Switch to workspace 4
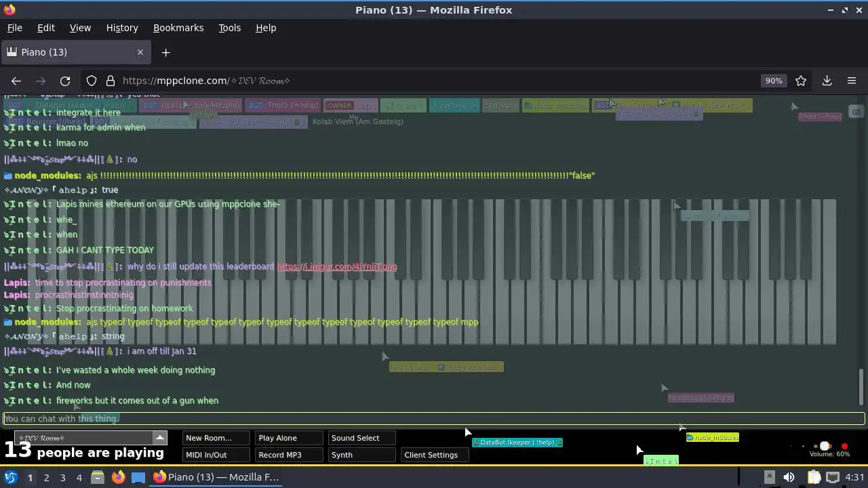The width and height of the screenshot is (868, 488). point(79,477)
